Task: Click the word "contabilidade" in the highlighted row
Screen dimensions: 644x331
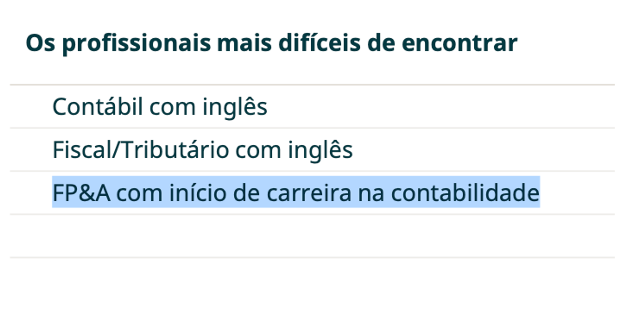Action: point(465,193)
